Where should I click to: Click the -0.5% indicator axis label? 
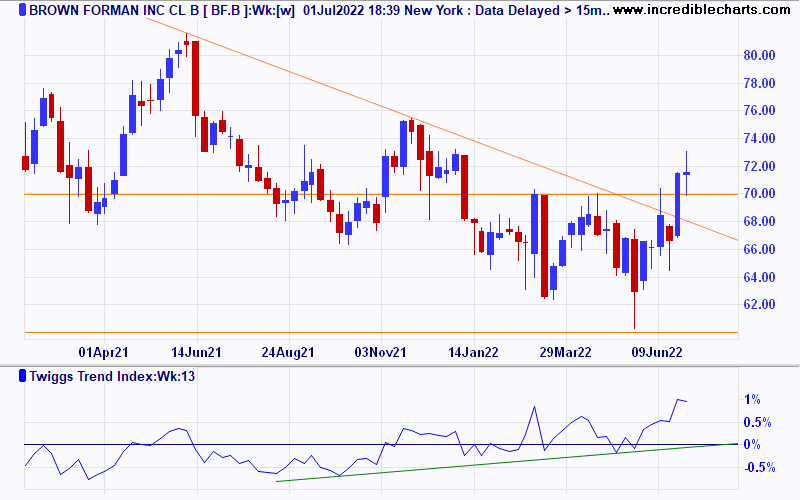760,467
